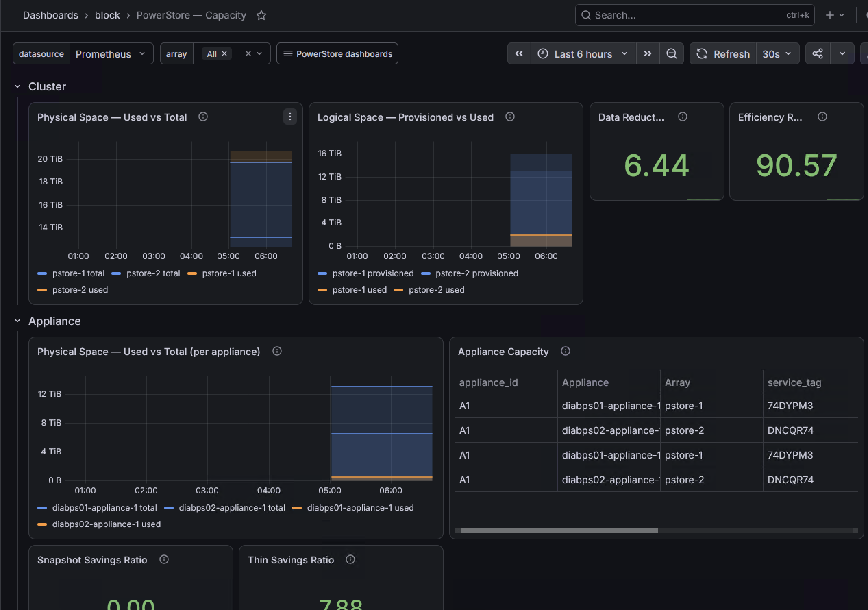Open the share options dropdown arrow
Image resolution: width=868 pixels, height=610 pixels.
842,54
